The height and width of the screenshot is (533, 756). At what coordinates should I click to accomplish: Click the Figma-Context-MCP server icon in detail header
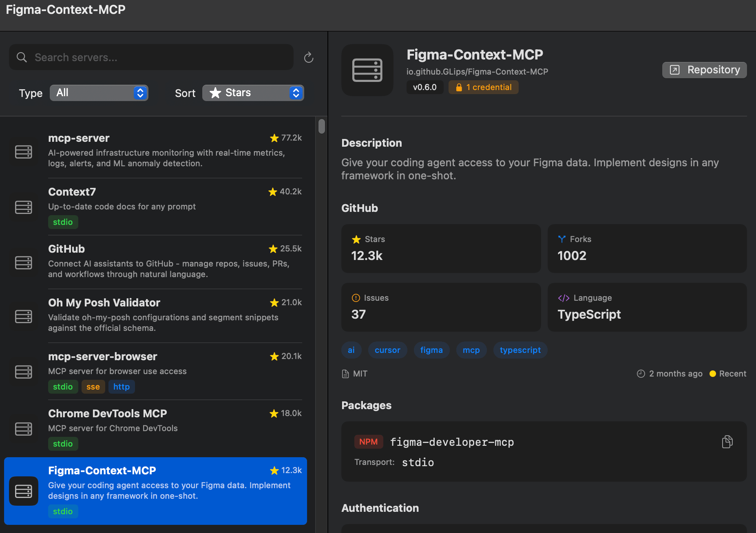pos(367,70)
